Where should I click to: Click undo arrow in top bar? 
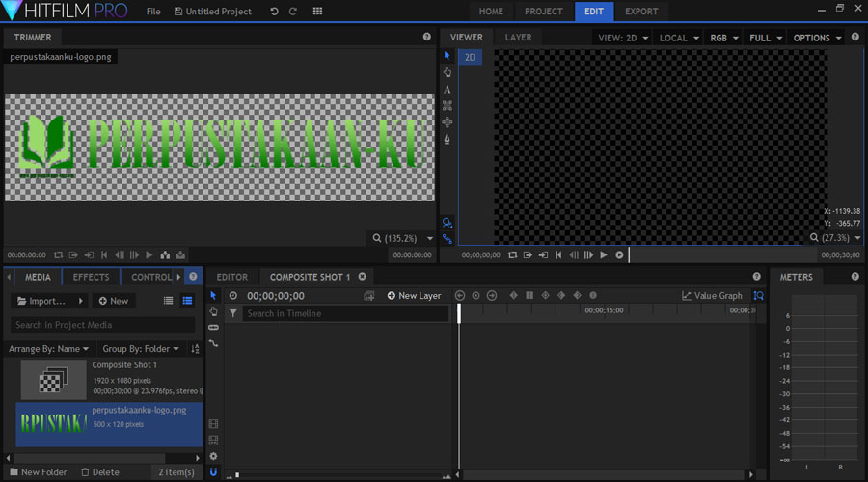tap(274, 11)
